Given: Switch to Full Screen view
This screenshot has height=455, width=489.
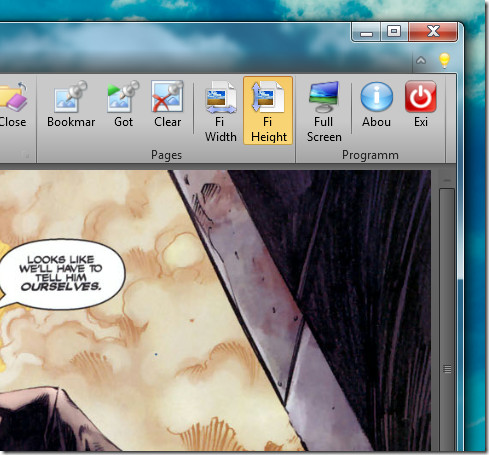Looking at the screenshot, I should tap(324, 111).
